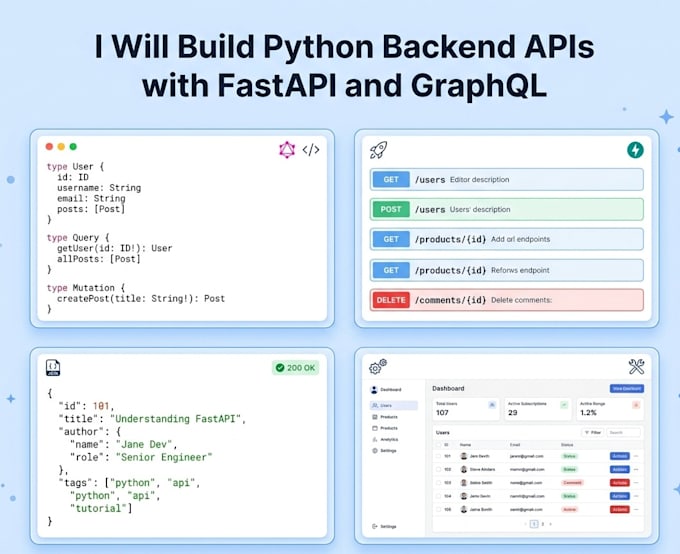
Task: Open the more options dash for row 103
Action: (636, 483)
